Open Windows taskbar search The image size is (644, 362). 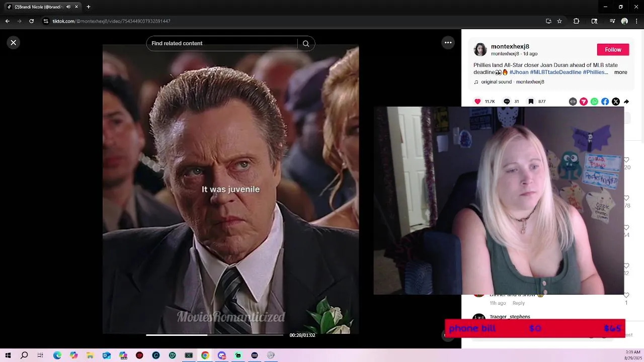[24, 355]
